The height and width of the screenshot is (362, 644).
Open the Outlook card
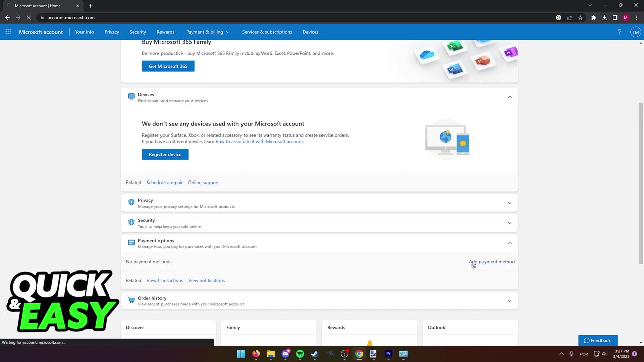click(470, 333)
